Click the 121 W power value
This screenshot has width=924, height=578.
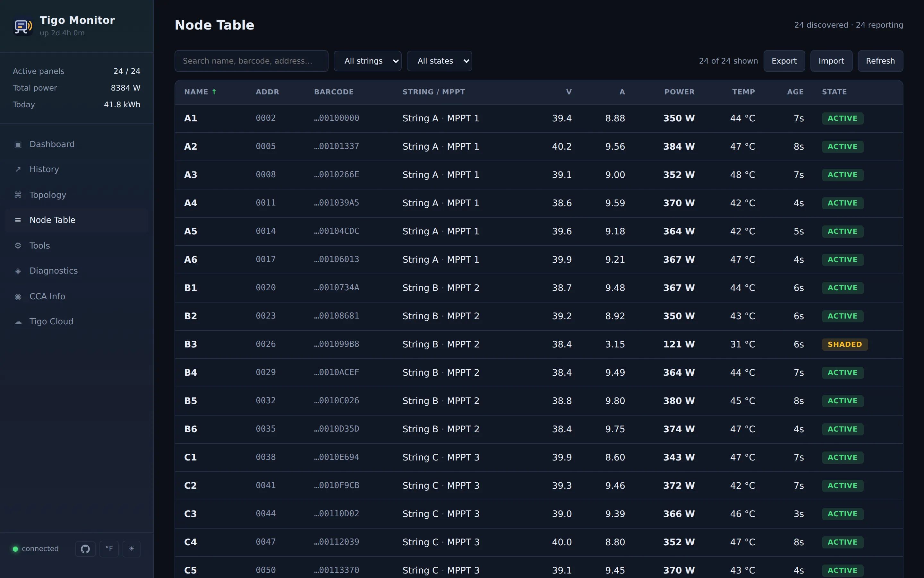tap(679, 345)
